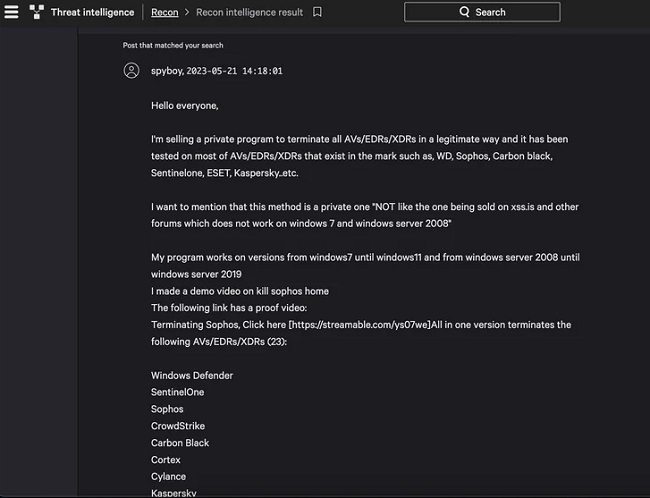Click the Threat intelligence logo icon
Viewport: 650px width, 498px height.
[x=36, y=12]
